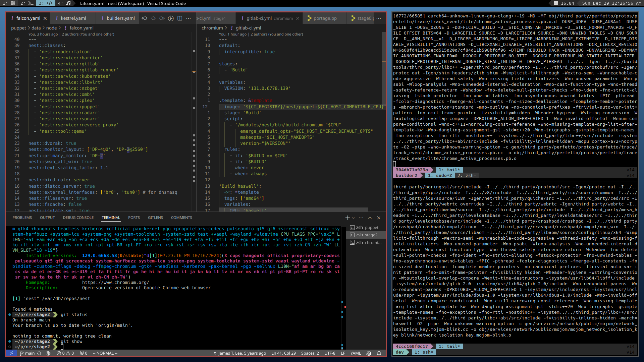Viewport: 644px width, 362px height.
Task: Click the GitLens commit graph status icon
Action: point(48,353)
